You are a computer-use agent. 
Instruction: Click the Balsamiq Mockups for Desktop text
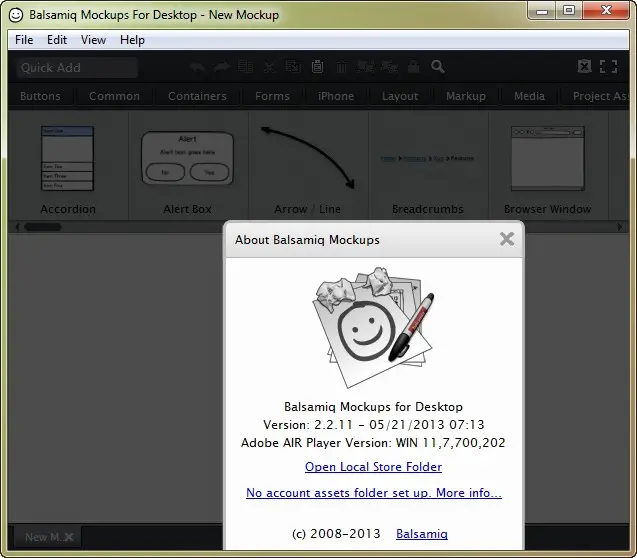click(373, 407)
